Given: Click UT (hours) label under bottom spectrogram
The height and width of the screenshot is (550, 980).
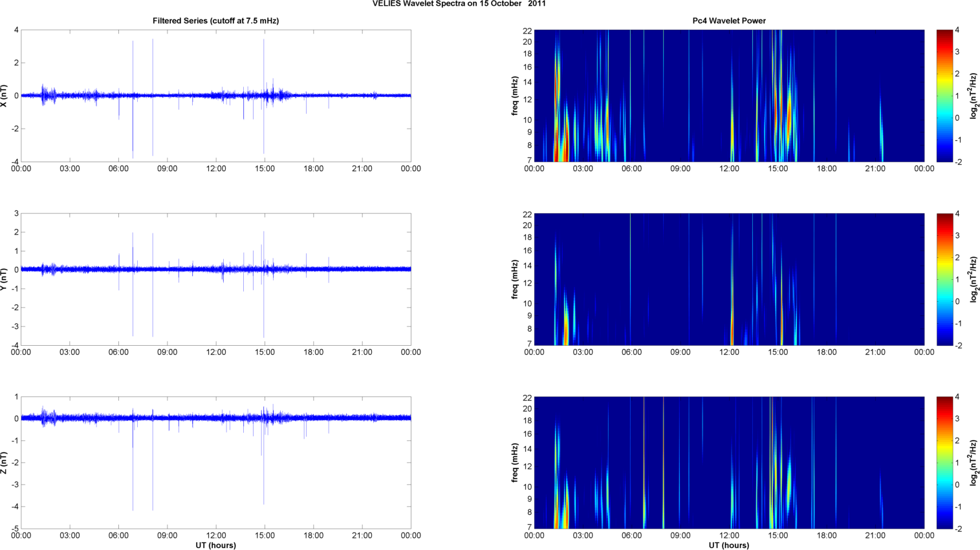Looking at the screenshot, I should click(x=728, y=545).
